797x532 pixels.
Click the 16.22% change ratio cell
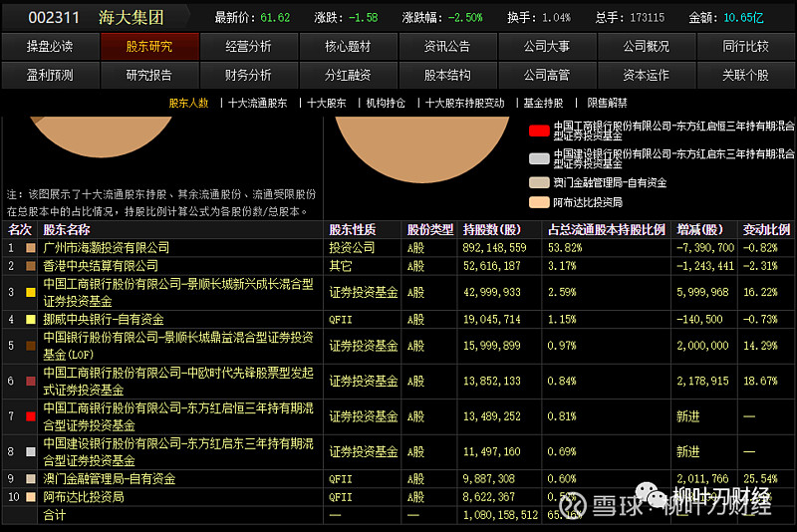pyautogui.click(x=760, y=292)
